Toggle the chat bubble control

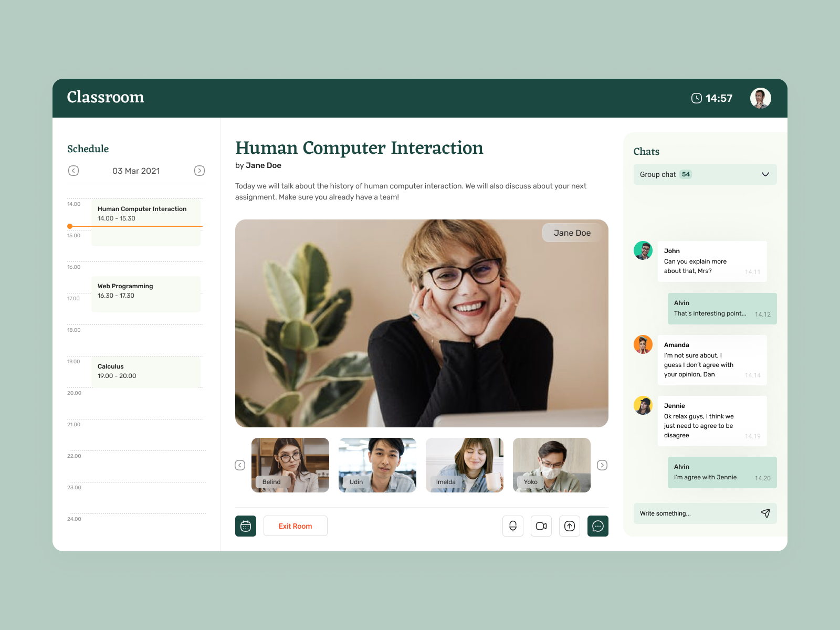tap(597, 526)
